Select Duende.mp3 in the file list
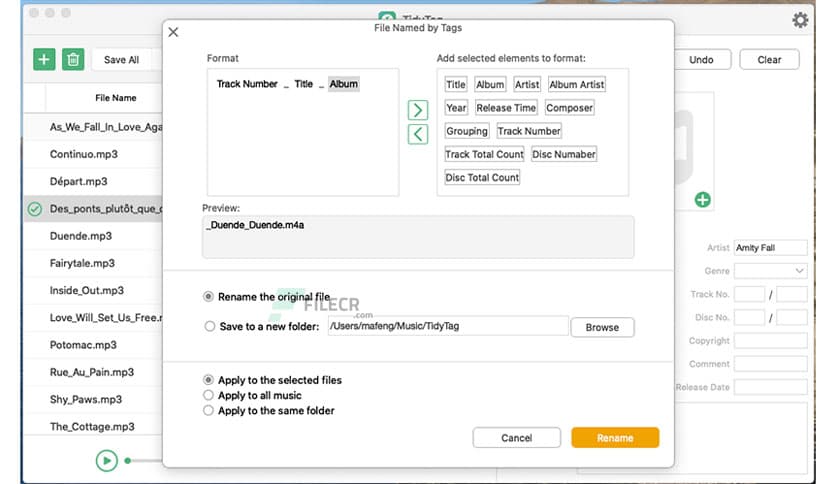The width and height of the screenshot is (836, 484). 93,236
